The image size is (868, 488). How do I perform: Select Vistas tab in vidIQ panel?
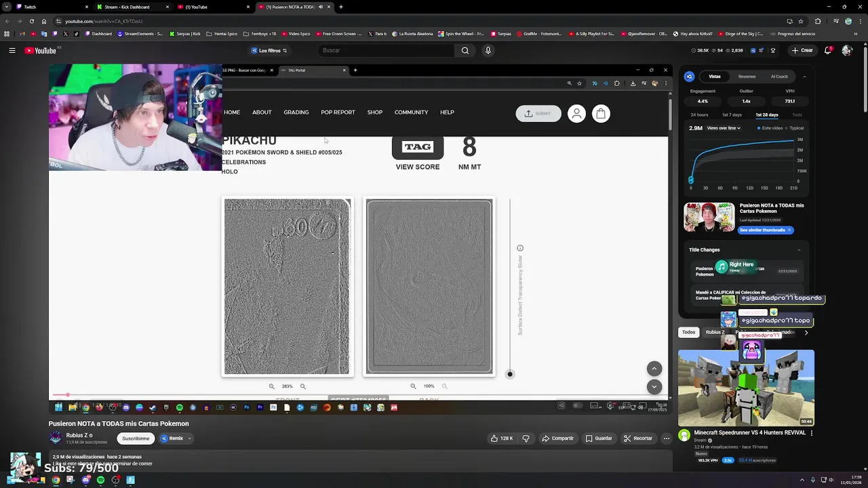point(715,77)
